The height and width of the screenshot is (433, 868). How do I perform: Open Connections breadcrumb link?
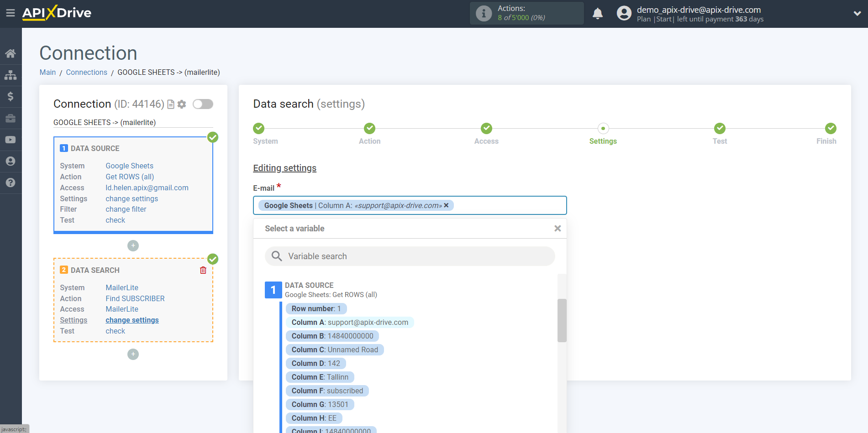[x=86, y=72]
